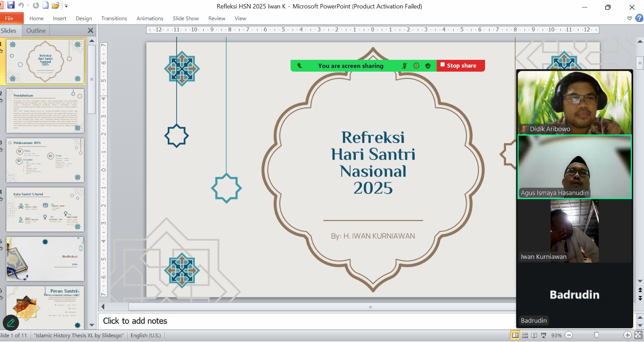Switch to Normal view icon

coord(515,335)
